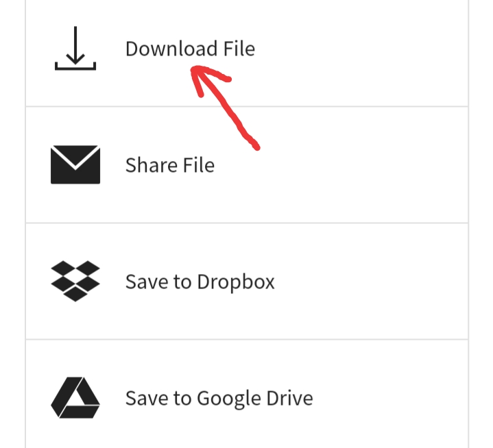Click empty space in the Share File row
The width and height of the screenshot is (493, 448).
point(346,165)
